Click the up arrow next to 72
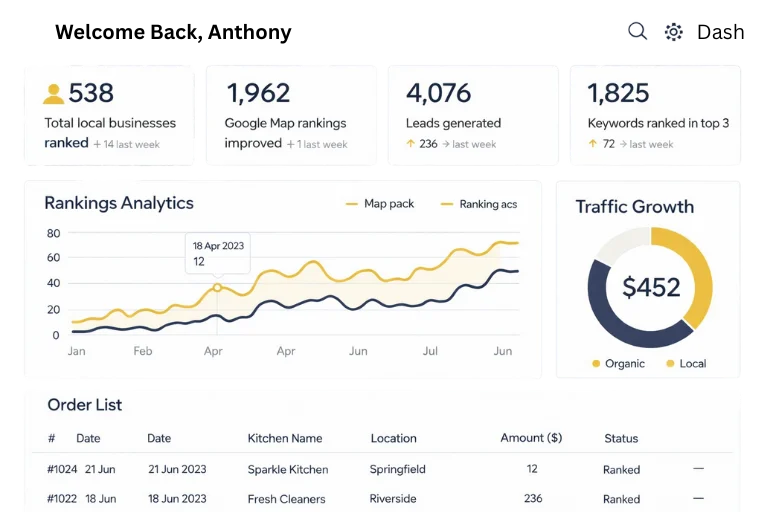Screen dimensions: 768x512 click(x=593, y=144)
